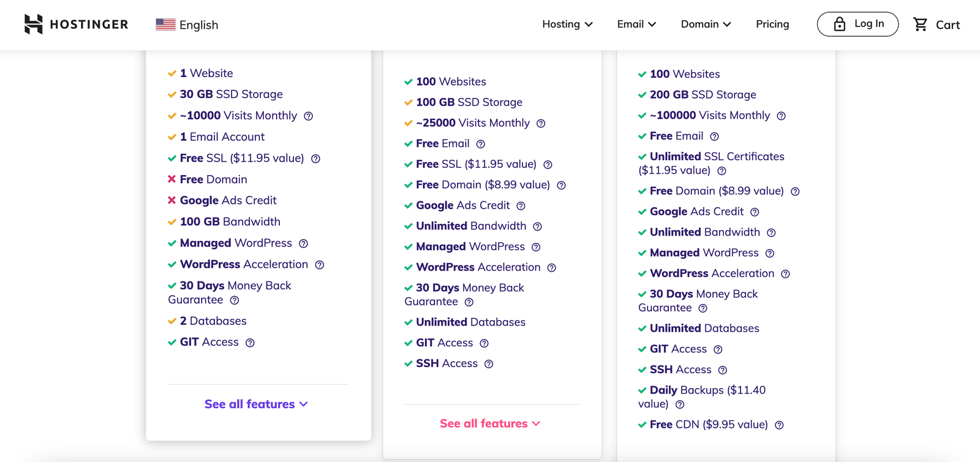
Task: Show info for Daily Backups
Action: pyautogui.click(x=680, y=404)
